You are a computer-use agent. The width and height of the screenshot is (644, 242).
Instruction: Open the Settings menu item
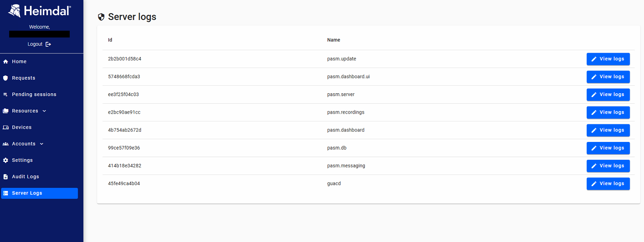coord(22,160)
